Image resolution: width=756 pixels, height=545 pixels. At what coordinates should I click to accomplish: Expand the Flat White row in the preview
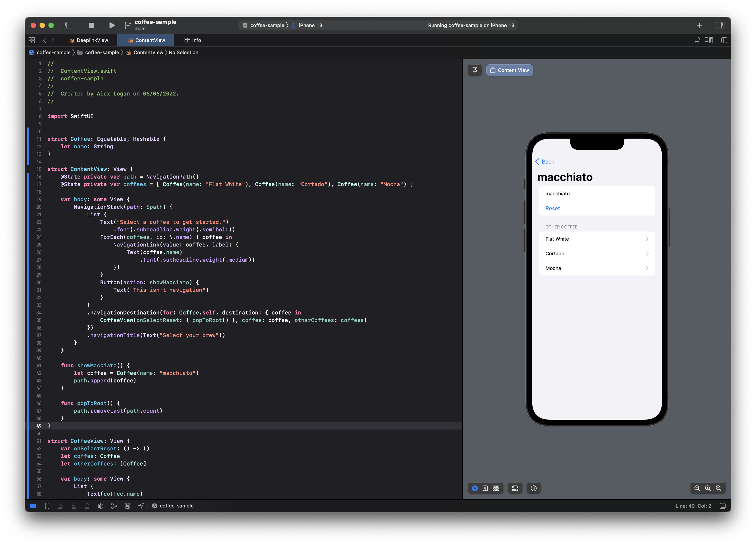[597, 239]
